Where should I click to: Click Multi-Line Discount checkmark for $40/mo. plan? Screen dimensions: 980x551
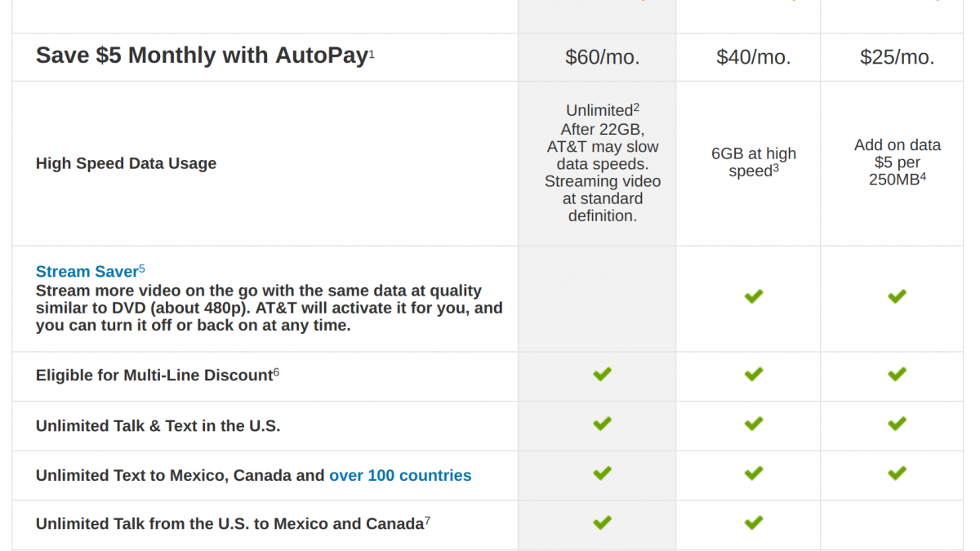[754, 375]
